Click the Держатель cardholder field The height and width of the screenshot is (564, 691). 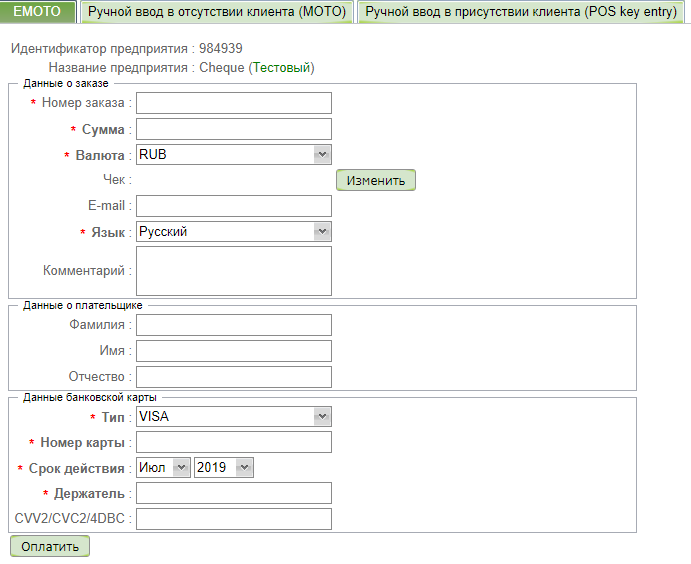coord(233,493)
